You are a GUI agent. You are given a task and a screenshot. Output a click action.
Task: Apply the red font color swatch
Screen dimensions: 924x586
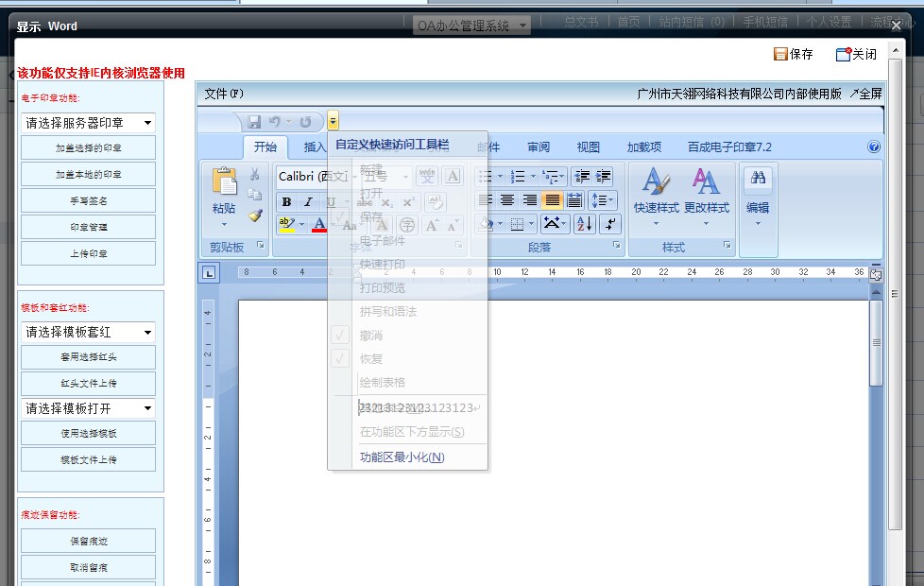point(318,224)
